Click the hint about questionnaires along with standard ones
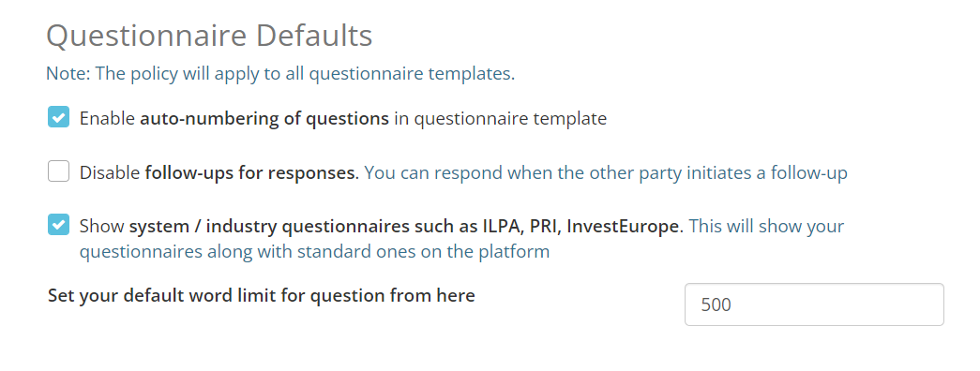The image size is (980, 371). coord(314,252)
